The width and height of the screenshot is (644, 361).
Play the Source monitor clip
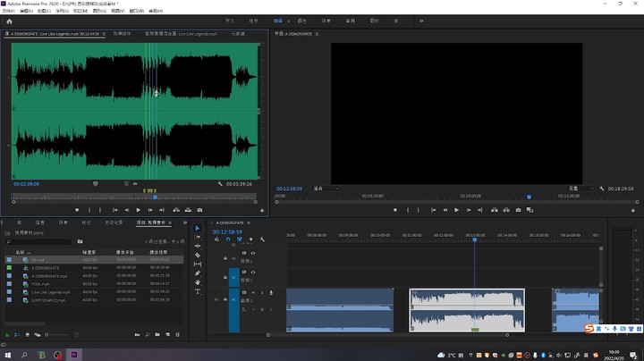pos(139,210)
